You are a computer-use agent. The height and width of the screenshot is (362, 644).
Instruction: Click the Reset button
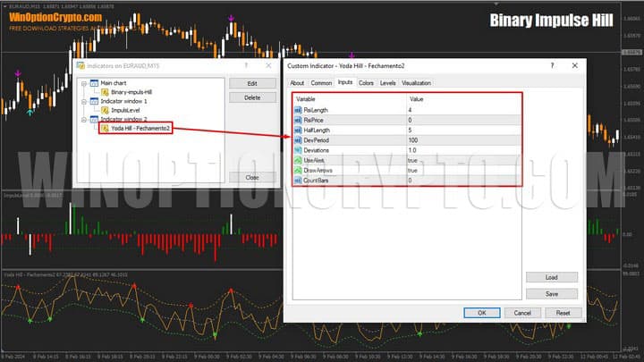pos(563,313)
